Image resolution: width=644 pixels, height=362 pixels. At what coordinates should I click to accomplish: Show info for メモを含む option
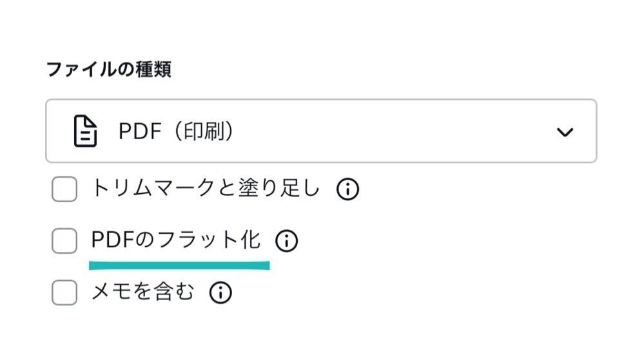click(220, 292)
